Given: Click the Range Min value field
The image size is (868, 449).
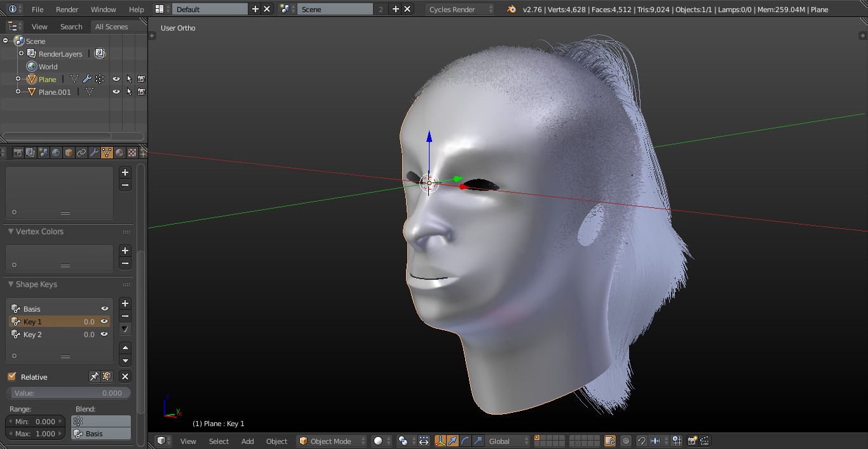Looking at the screenshot, I should coord(36,421).
